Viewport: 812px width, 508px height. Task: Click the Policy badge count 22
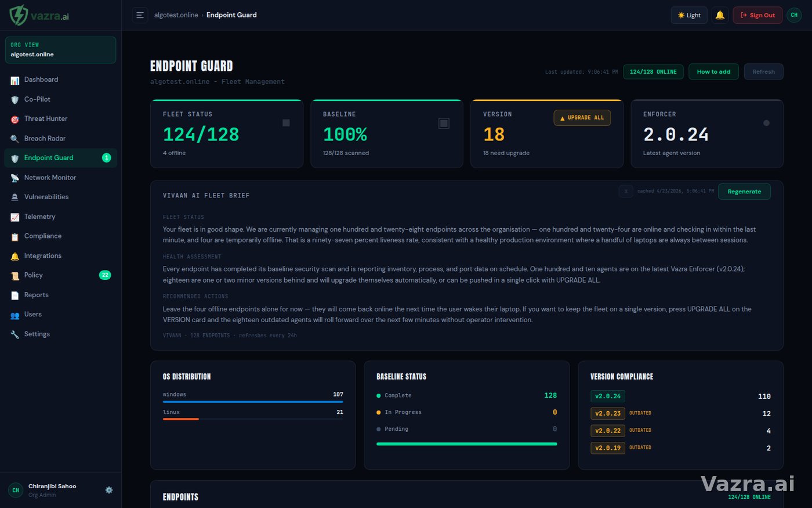(105, 275)
